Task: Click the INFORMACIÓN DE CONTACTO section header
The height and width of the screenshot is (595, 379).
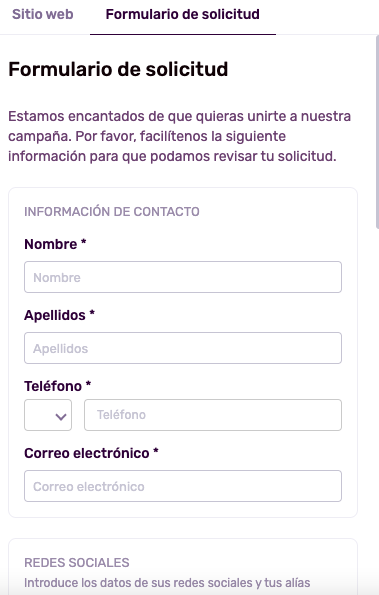Action: pos(112,211)
